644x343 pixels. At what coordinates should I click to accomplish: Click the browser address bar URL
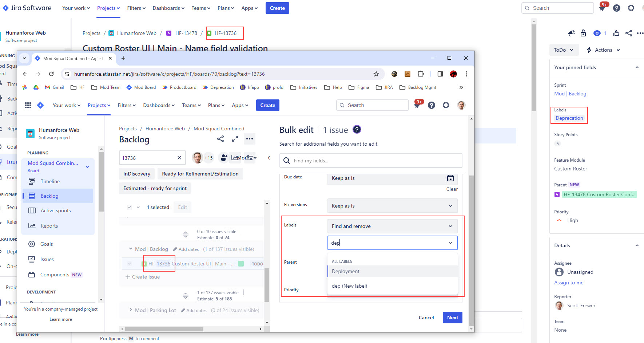[170, 74]
